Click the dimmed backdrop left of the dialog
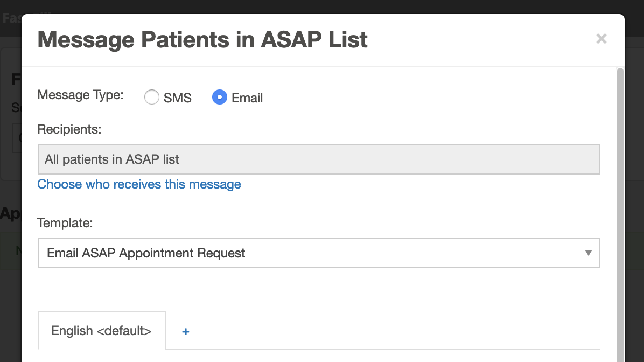Screen dimensions: 644x362 tap(10, 269)
